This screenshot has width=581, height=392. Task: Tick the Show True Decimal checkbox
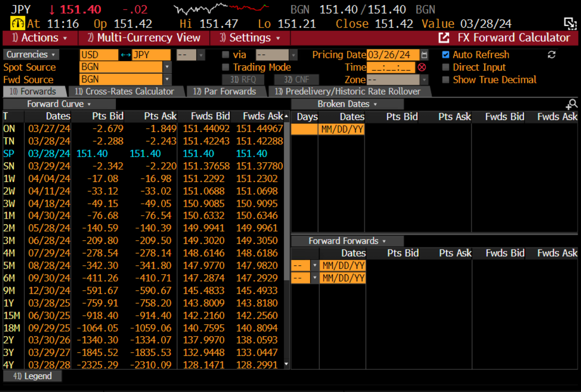[446, 80]
